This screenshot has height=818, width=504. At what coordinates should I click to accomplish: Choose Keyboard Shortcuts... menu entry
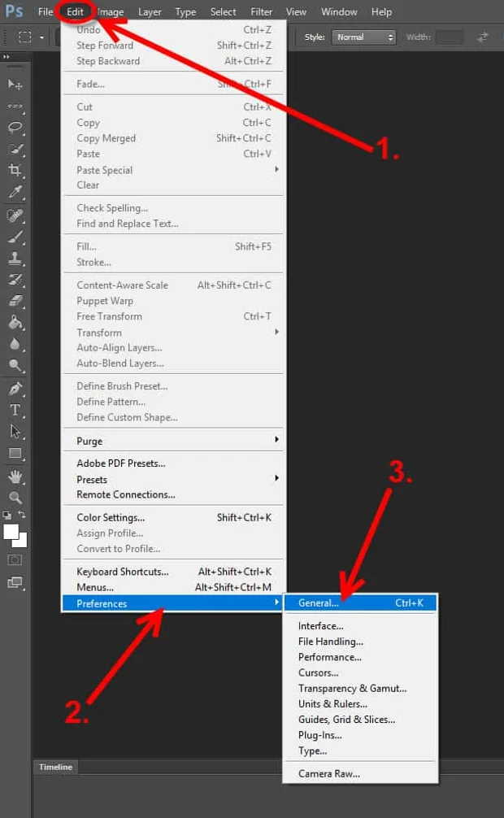tap(174, 572)
